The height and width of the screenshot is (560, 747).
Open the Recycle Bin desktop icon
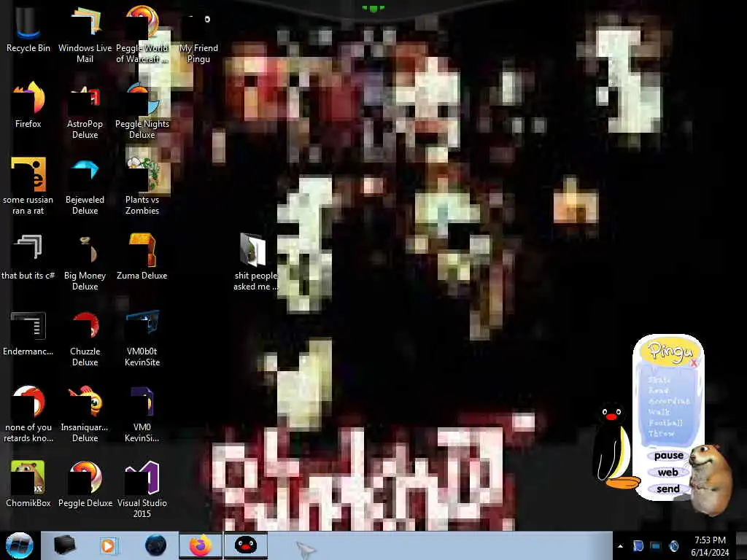(28, 31)
